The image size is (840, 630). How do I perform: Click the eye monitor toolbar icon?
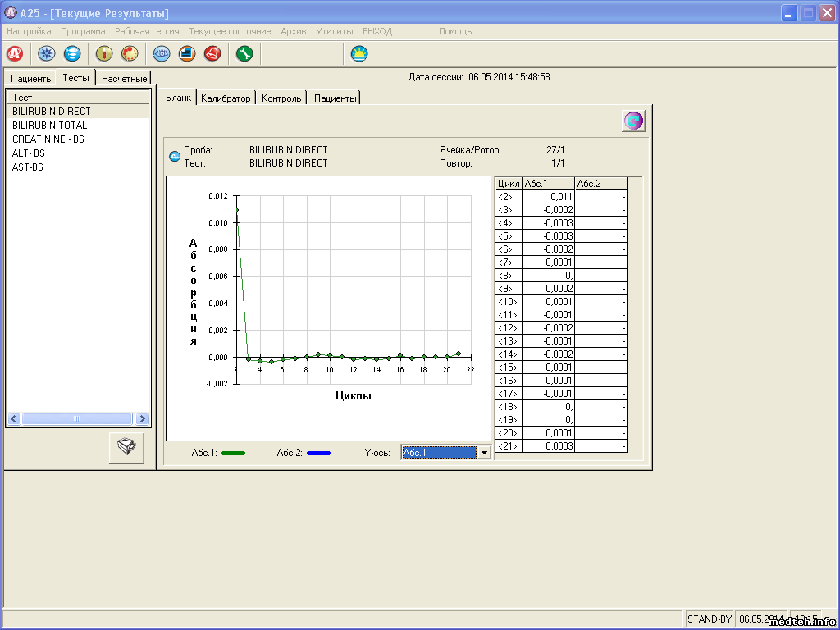[x=162, y=54]
